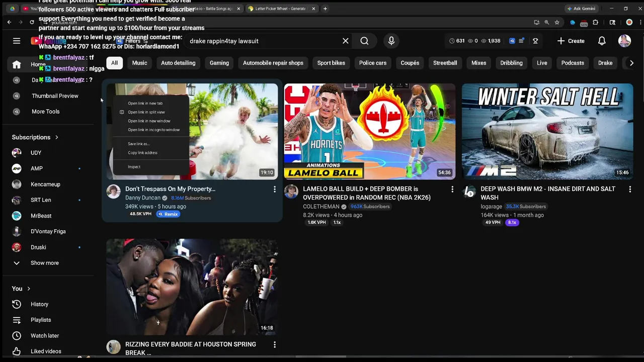The width and height of the screenshot is (644, 362).
Task: Expand the You section chevron
Action: (x=29, y=289)
